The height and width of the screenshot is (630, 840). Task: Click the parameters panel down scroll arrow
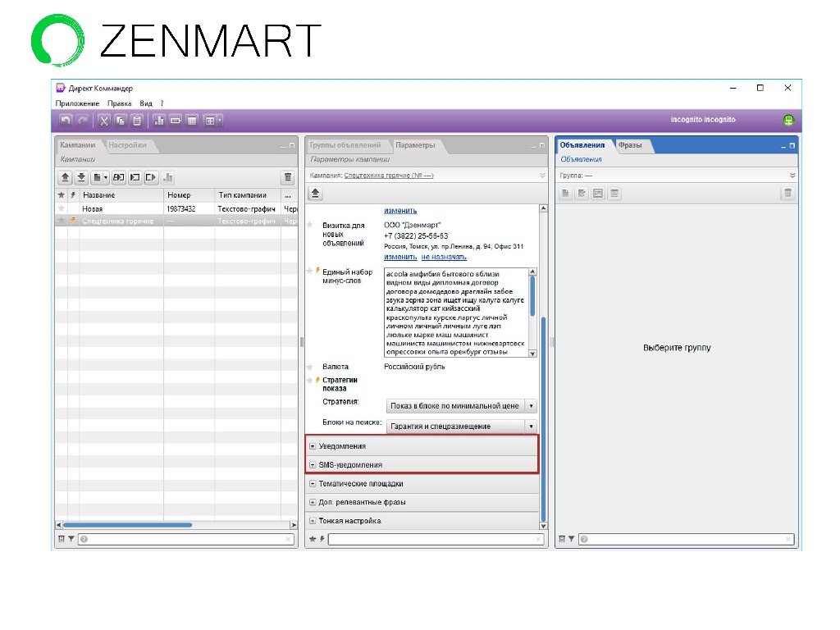click(543, 526)
